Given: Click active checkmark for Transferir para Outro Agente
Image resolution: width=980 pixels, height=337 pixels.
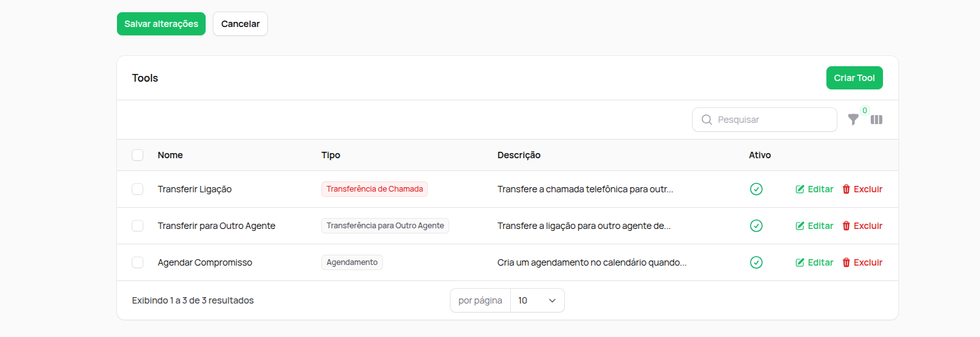Looking at the screenshot, I should (756, 226).
